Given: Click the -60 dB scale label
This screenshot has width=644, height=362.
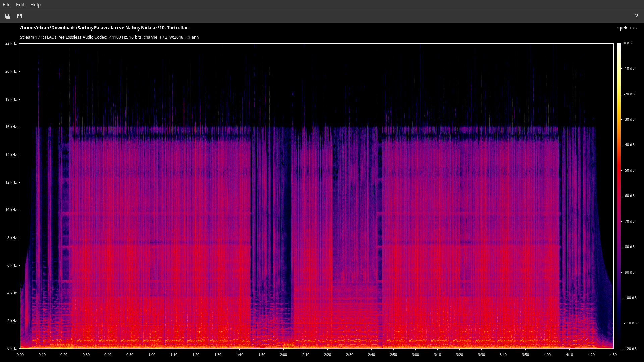Looking at the screenshot, I should pos(629,196).
